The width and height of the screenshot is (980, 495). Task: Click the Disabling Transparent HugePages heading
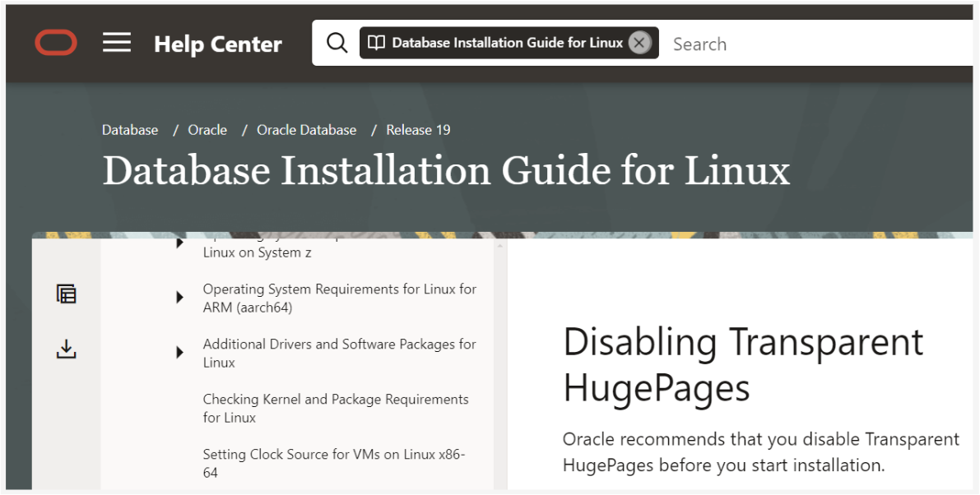coord(743,365)
